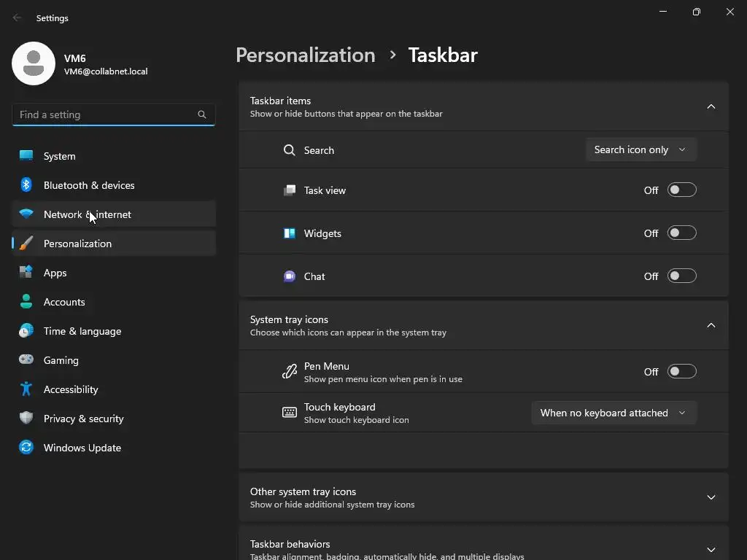This screenshot has width=747, height=560.
Task: Open the System settings category
Action: 60,156
